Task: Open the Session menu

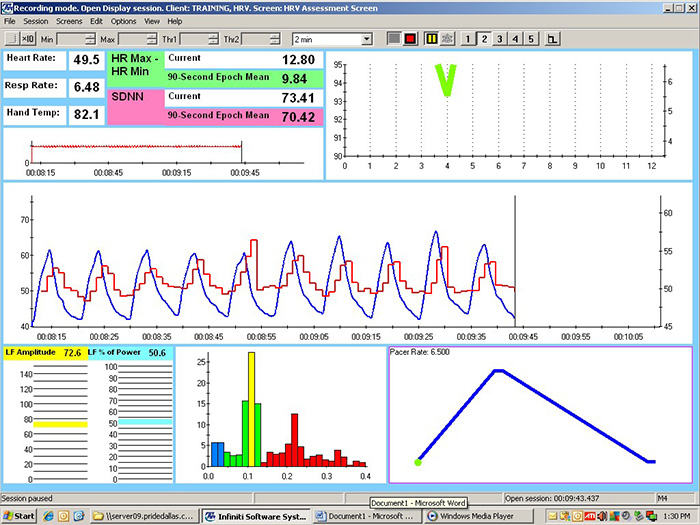Action: pos(36,21)
